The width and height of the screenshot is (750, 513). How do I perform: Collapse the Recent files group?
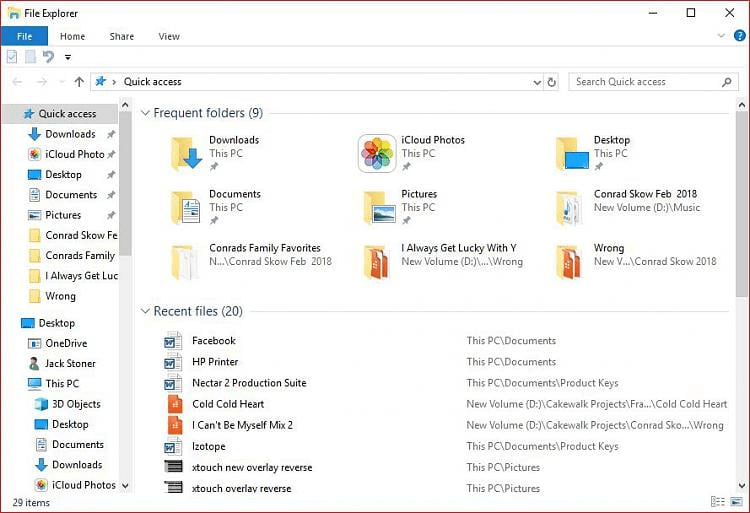(145, 311)
